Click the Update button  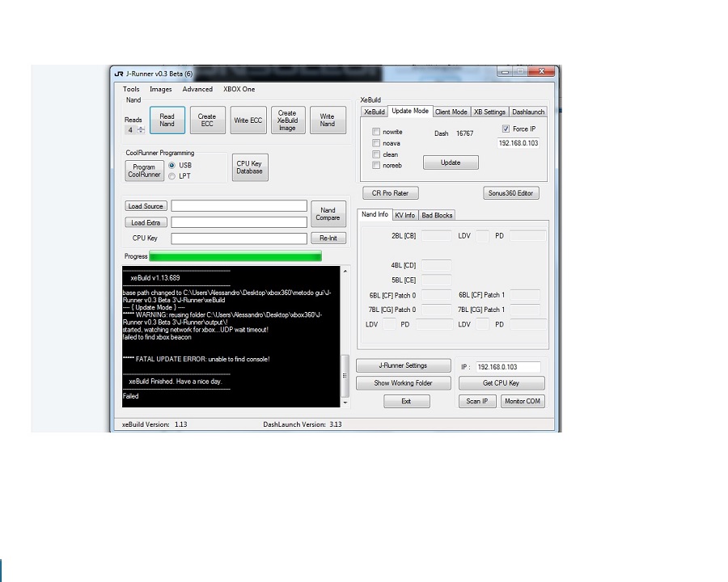click(x=451, y=163)
